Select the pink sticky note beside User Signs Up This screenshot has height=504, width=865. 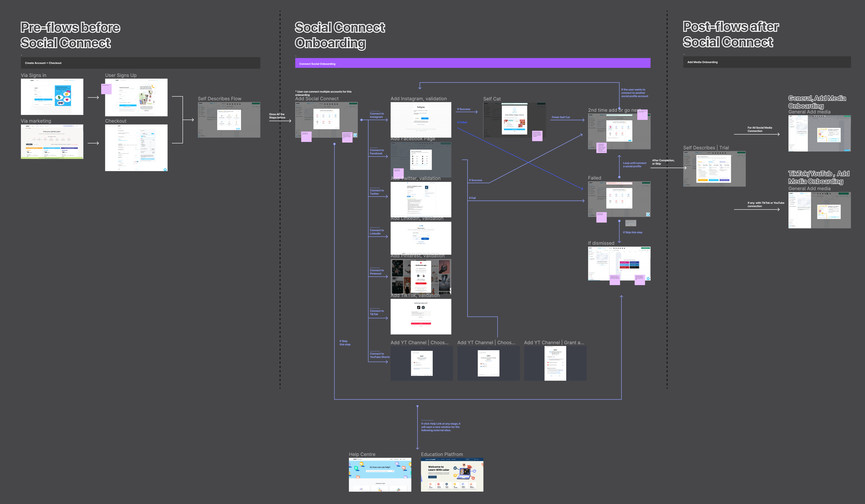click(x=106, y=89)
